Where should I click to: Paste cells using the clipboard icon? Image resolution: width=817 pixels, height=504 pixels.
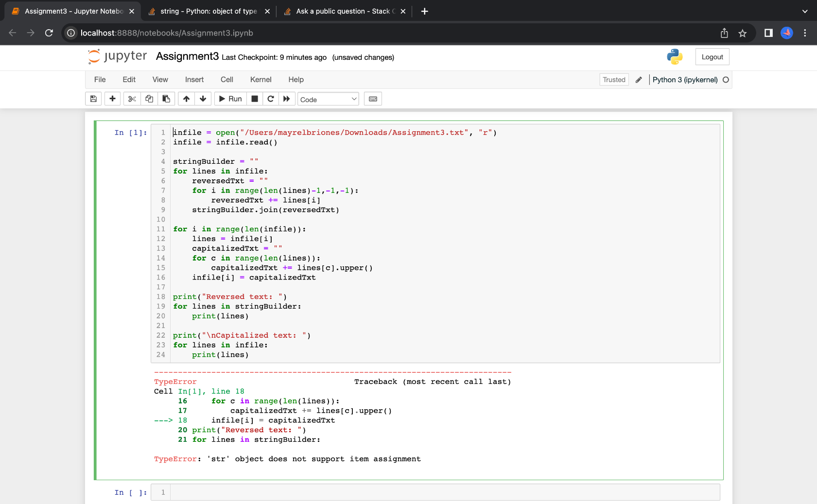coord(166,99)
